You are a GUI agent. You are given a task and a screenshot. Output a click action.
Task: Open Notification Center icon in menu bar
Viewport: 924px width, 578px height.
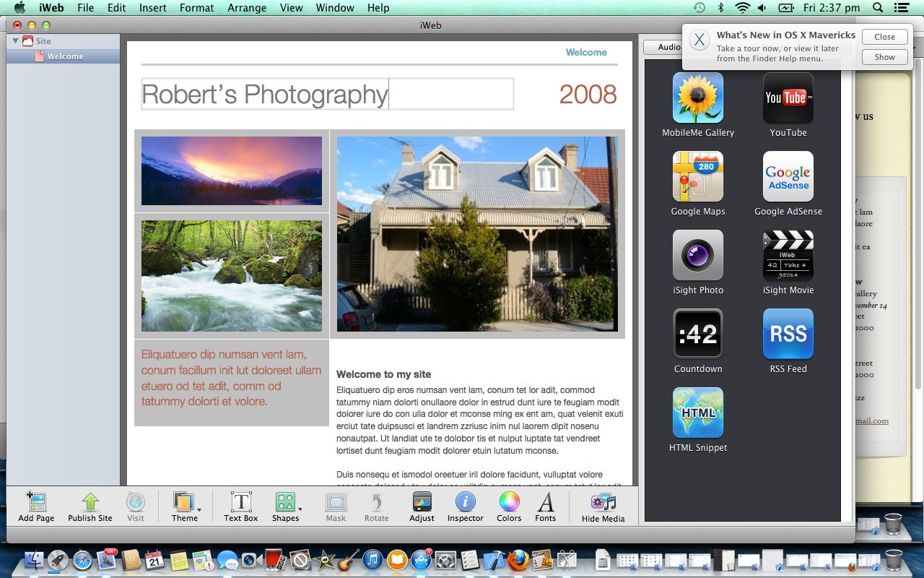click(x=902, y=8)
